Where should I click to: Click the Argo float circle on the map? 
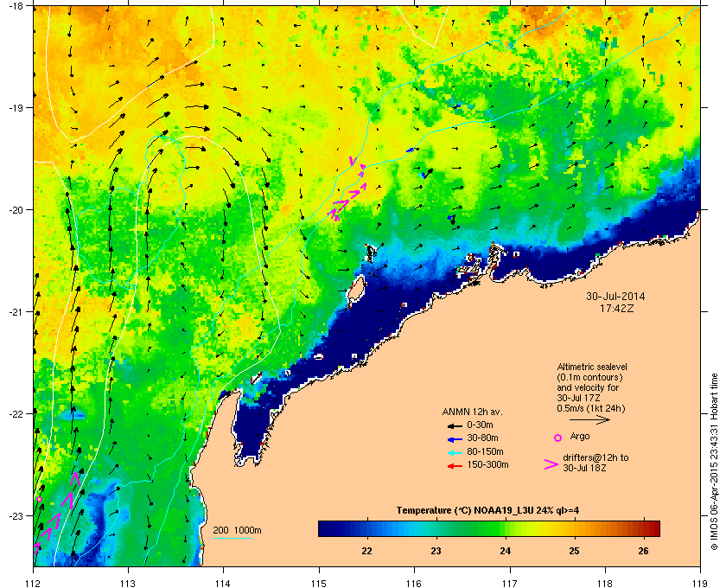click(x=40, y=499)
